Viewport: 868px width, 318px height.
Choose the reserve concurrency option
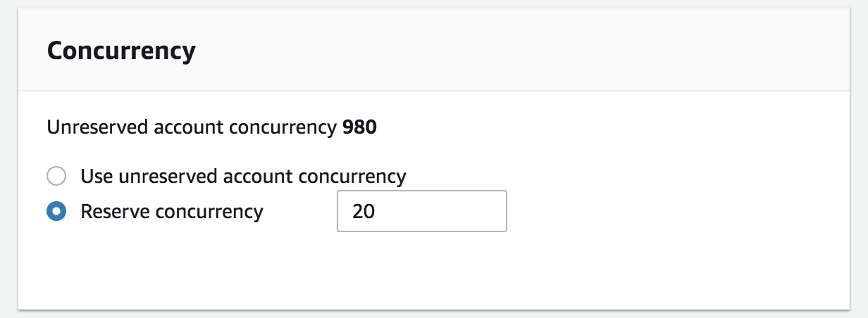[x=56, y=212]
